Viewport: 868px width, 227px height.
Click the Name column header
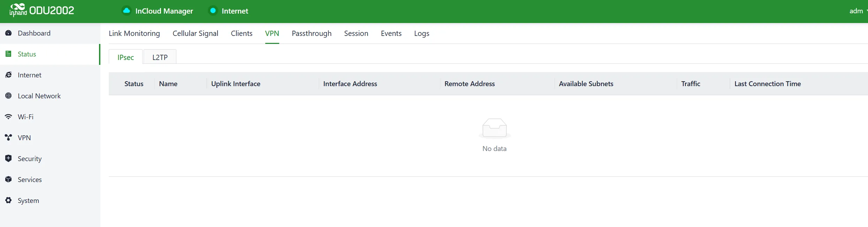click(168, 84)
